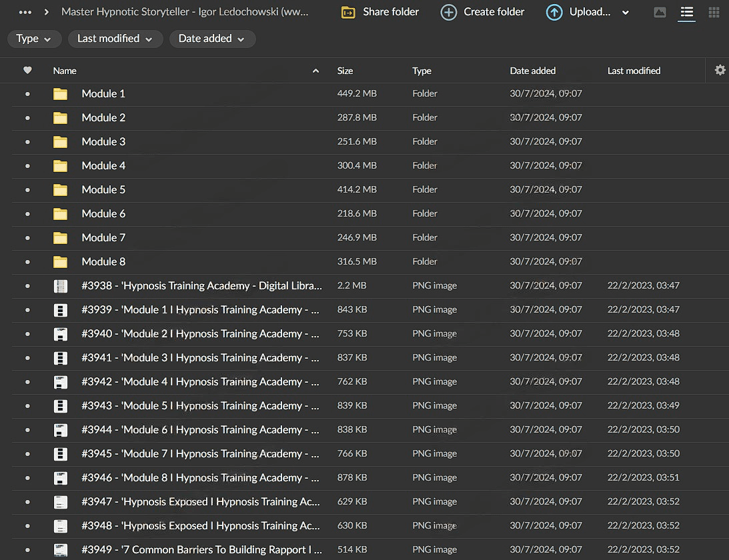Click image icon of file #3949
Screen dimensions: 729x560
(61, 550)
